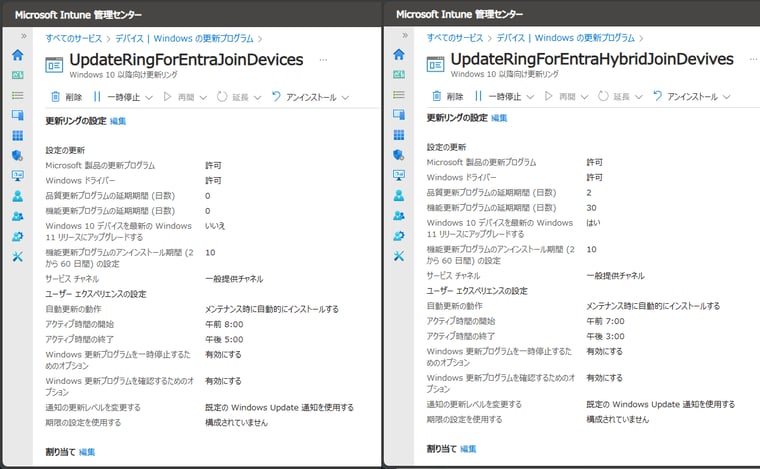Follow すべてのサービス breadcrumb in left window
Viewport: 760px width, 469px height.
[74, 39]
